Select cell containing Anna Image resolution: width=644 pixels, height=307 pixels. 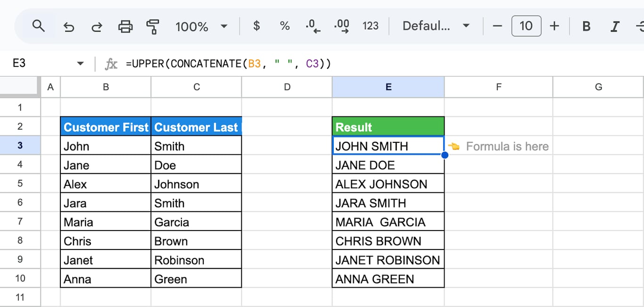point(106,278)
